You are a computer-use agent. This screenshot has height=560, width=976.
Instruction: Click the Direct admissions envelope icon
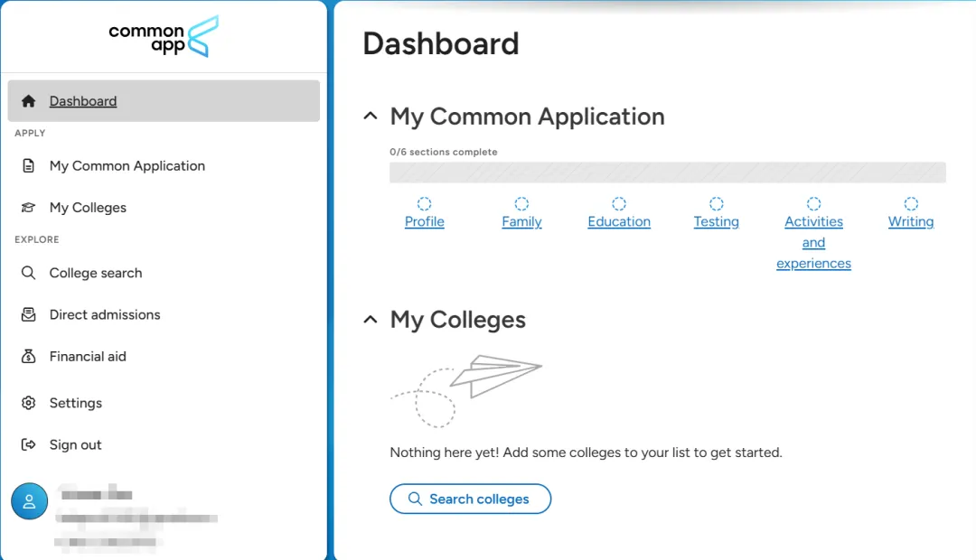point(28,314)
